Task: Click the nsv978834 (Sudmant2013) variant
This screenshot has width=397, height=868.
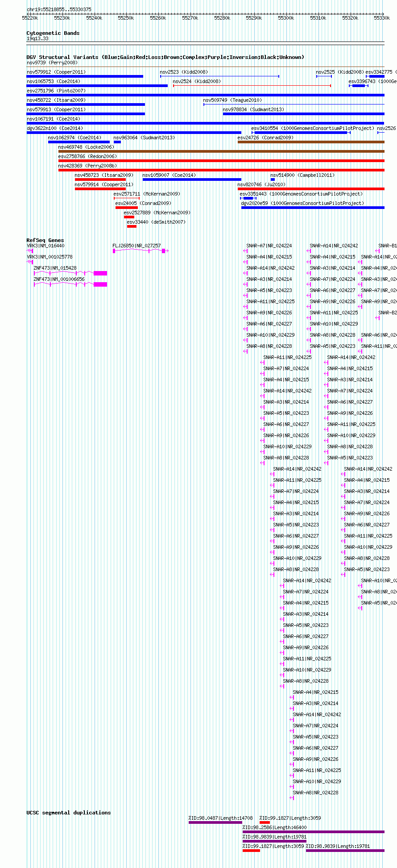Action: click(304, 114)
